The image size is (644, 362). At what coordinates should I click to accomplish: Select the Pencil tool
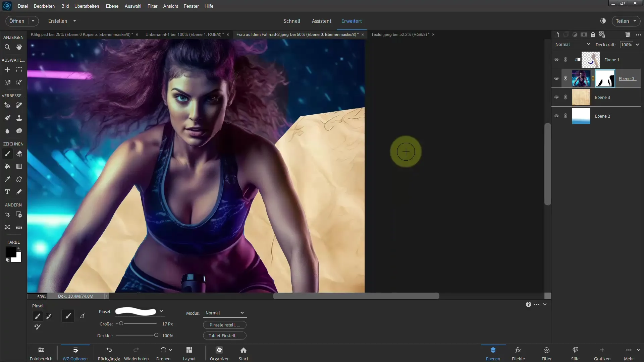coord(19,192)
